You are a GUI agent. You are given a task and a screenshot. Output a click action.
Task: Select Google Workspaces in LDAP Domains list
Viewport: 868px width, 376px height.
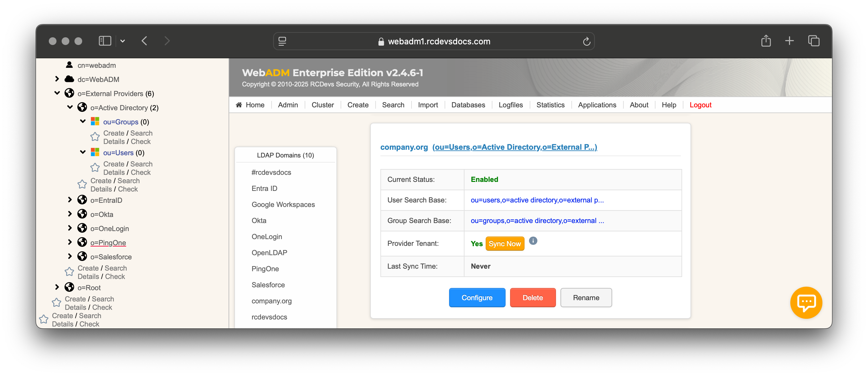(x=283, y=205)
